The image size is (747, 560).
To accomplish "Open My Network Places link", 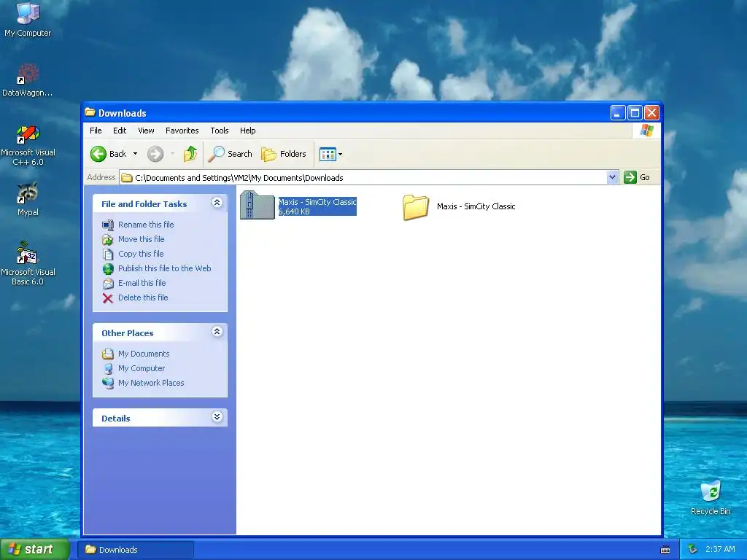I will [151, 383].
